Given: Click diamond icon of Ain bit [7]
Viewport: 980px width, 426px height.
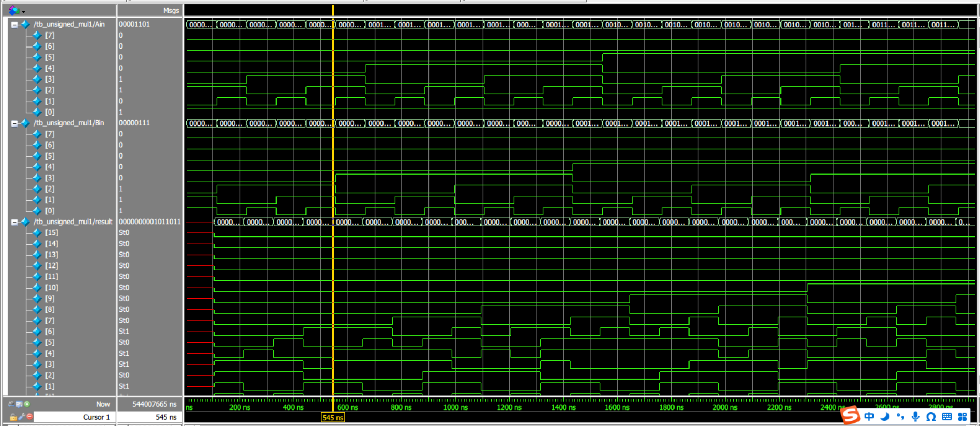Looking at the screenshot, I should (x=37, y=35).
